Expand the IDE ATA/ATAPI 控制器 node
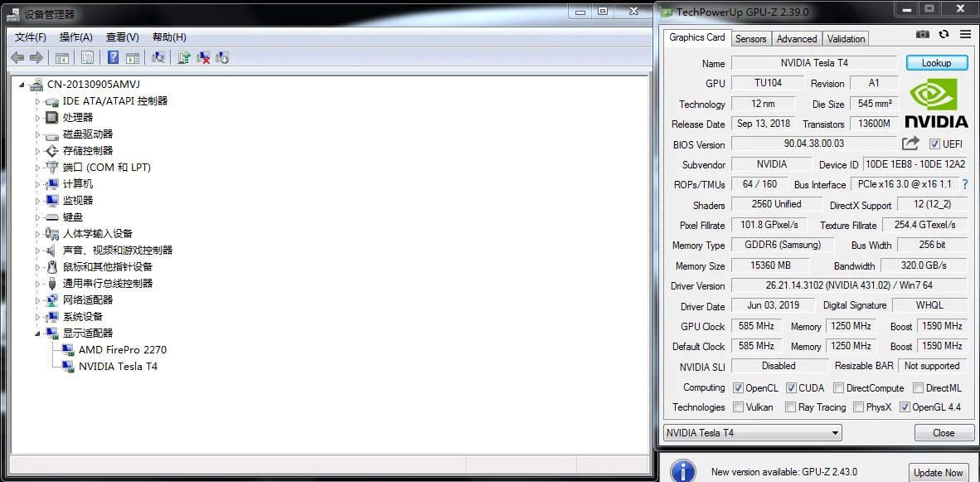 point(37,101)
